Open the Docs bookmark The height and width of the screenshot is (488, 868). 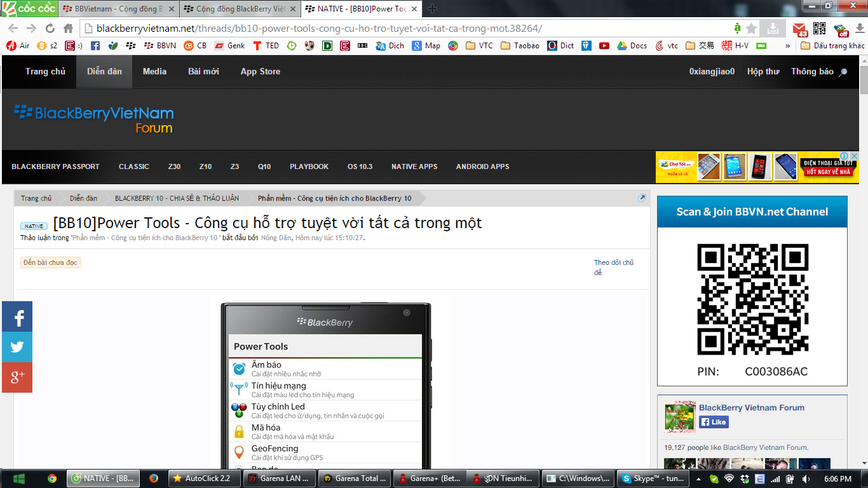point(632,46)
